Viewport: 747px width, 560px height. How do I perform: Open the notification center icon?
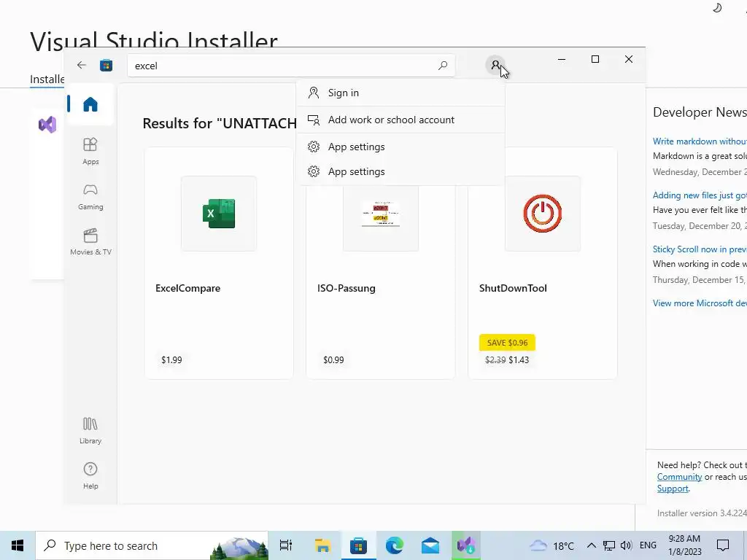click(x=723, y=545)
